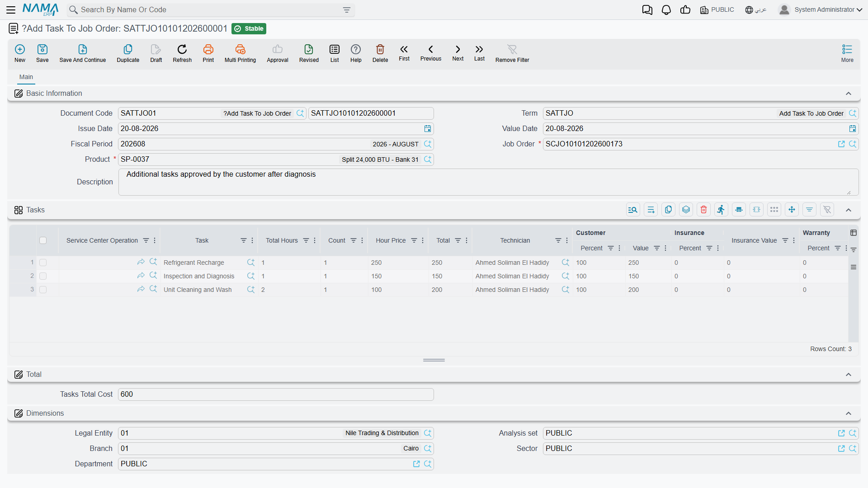Image resolution: width=868 pixels, height=488 pixels.
Task: Click the move/arrows icon in Tasks toolbar
Action: [792, 210]
